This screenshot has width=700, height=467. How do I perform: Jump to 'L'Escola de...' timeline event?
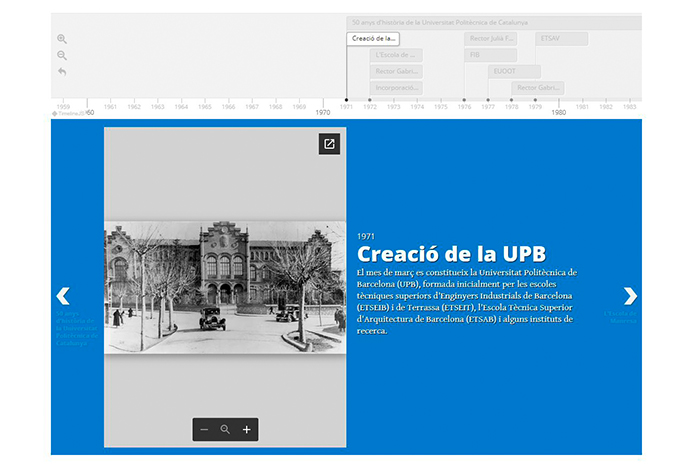click(397, 55)
